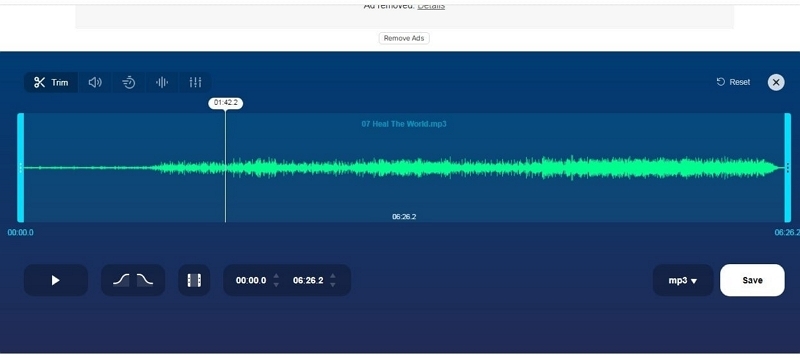Decrease the start time with down arrow

coord(276,285)
